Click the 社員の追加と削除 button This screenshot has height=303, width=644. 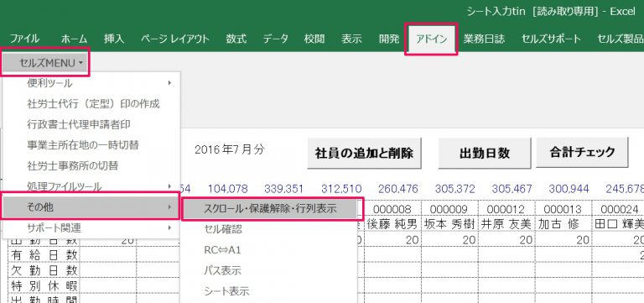[364, 153]
